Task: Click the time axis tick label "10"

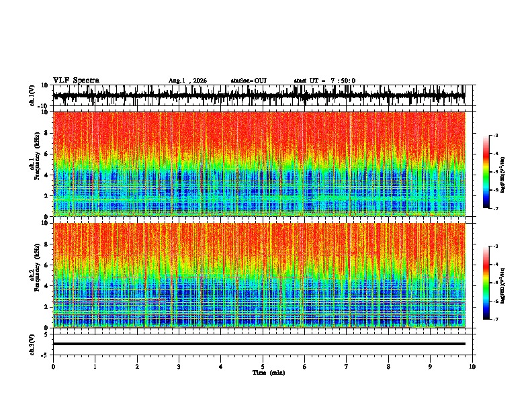Action: [472, 367]
